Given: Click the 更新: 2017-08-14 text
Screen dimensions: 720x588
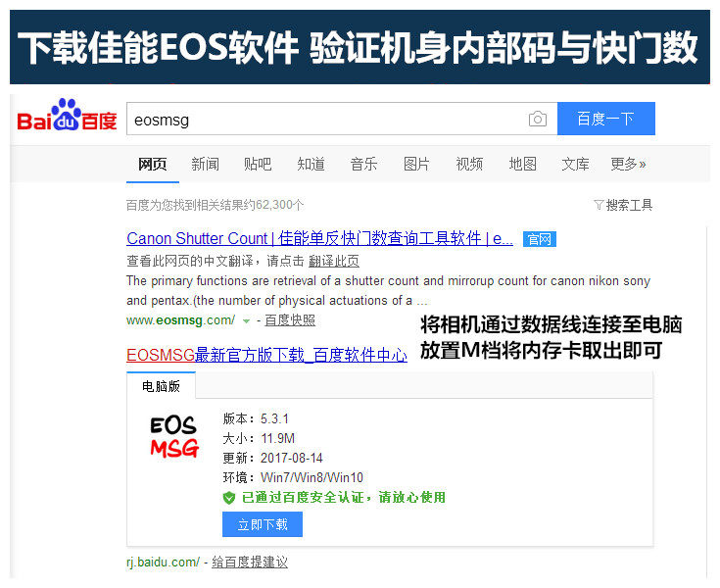Looking at the screenshot, I should 272,458.
